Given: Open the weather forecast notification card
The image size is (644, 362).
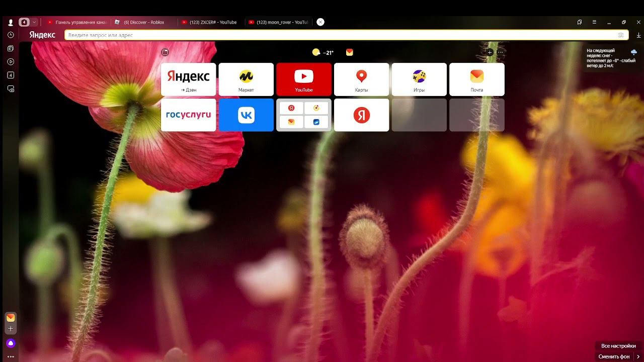Looking at the screenshot, I should tap(613, 58).
